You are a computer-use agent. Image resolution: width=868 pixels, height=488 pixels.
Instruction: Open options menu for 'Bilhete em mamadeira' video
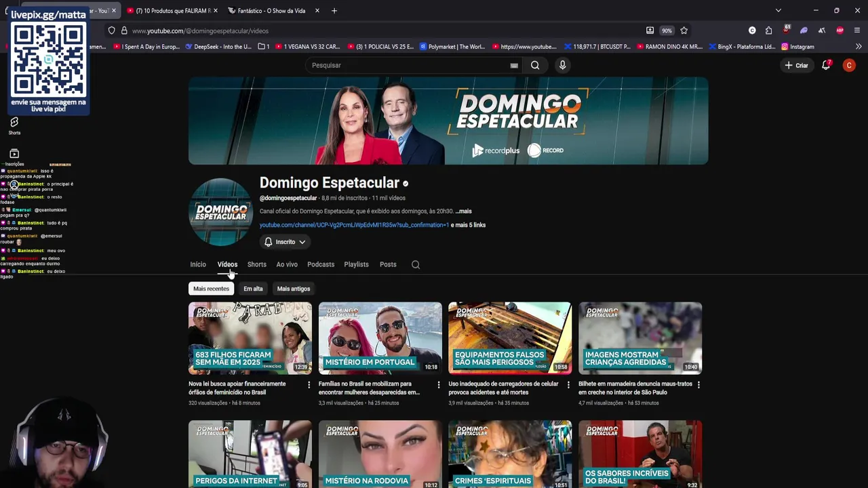point(698,385)
